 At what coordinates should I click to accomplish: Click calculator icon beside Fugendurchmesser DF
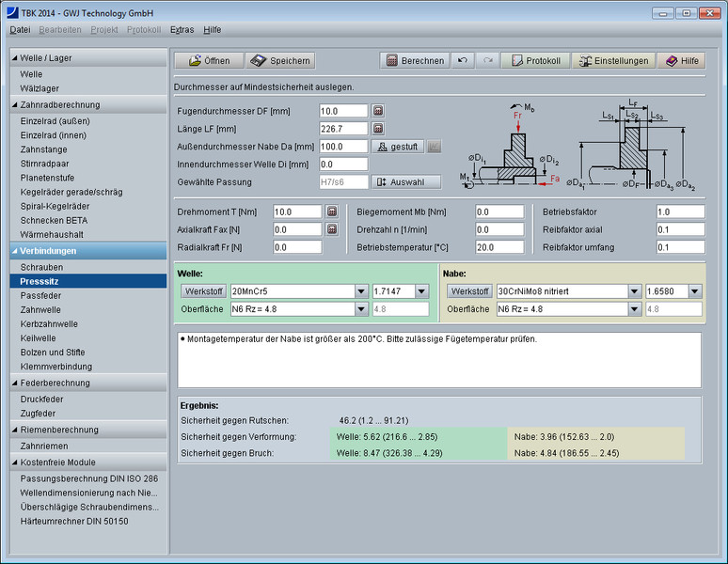pos(378,111)
